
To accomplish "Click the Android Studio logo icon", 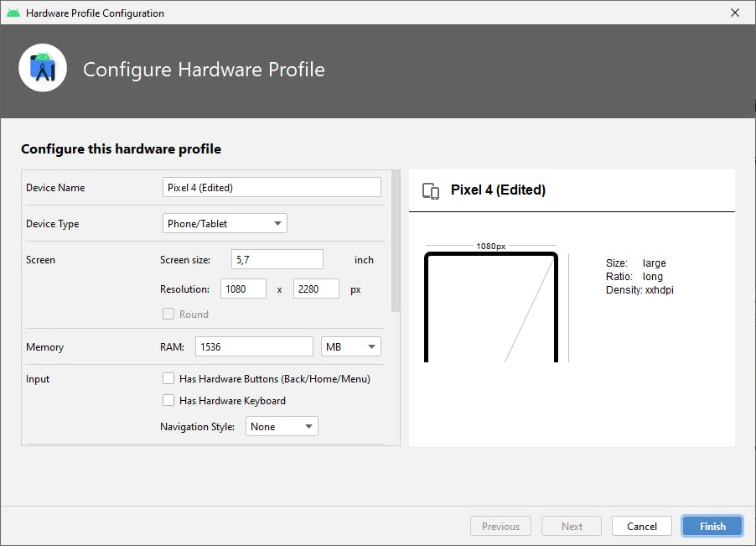I will point(43,68).
